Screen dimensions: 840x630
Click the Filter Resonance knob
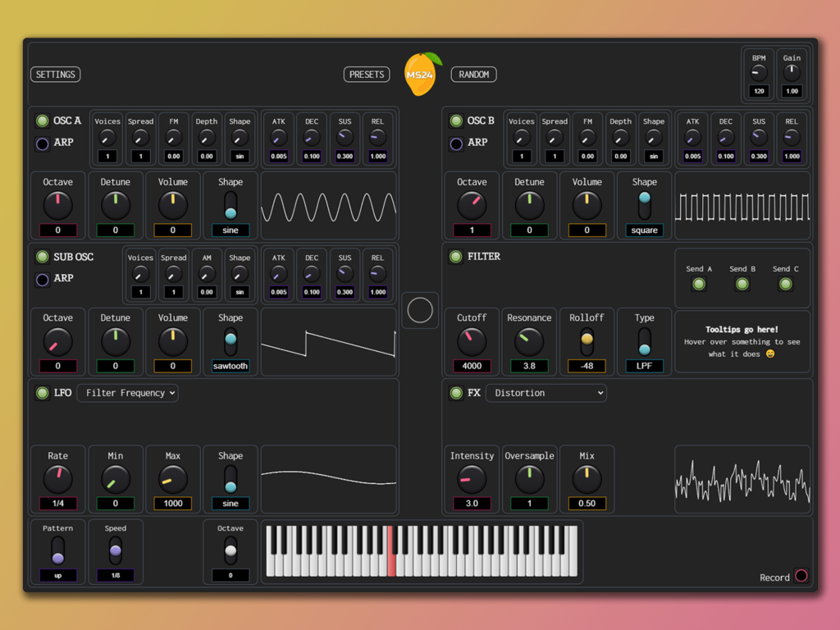pos(529,340)
